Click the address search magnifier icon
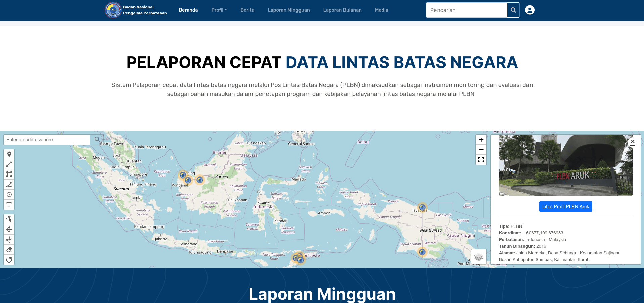Viewport: 644px width, 303px height. (x=97, y=139)
